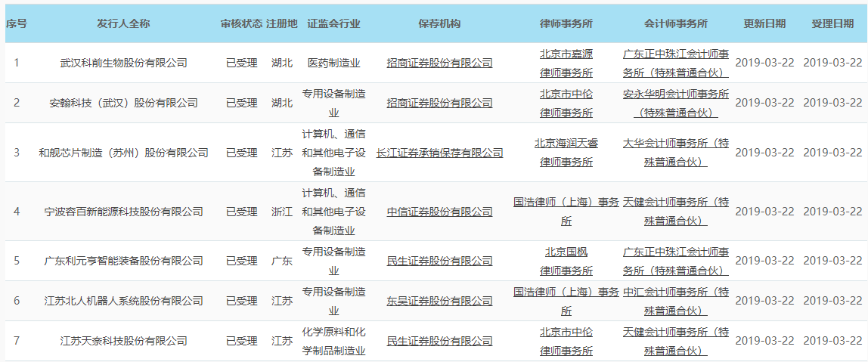The width and height of the screenshot is (868, 362).
Task: Select 安翰科技（武汉）股份有限公司 issuer name
Action: [x=123, y=103]
